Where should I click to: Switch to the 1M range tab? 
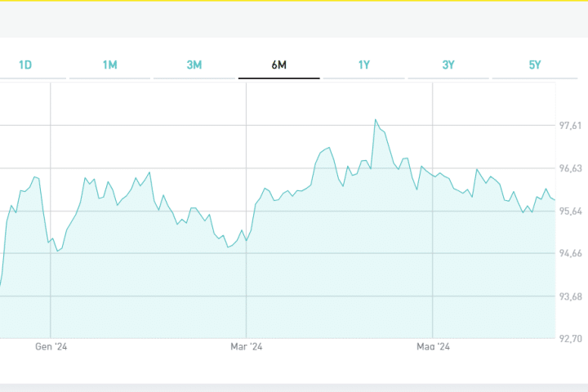pyautogui.click(x=110, y=65)
